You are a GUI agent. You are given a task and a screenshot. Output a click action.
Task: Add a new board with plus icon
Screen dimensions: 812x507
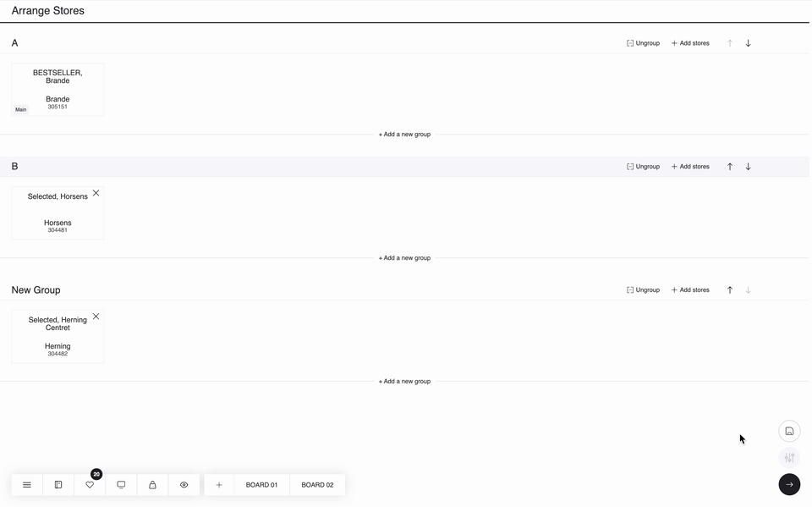tap(219, 485)
